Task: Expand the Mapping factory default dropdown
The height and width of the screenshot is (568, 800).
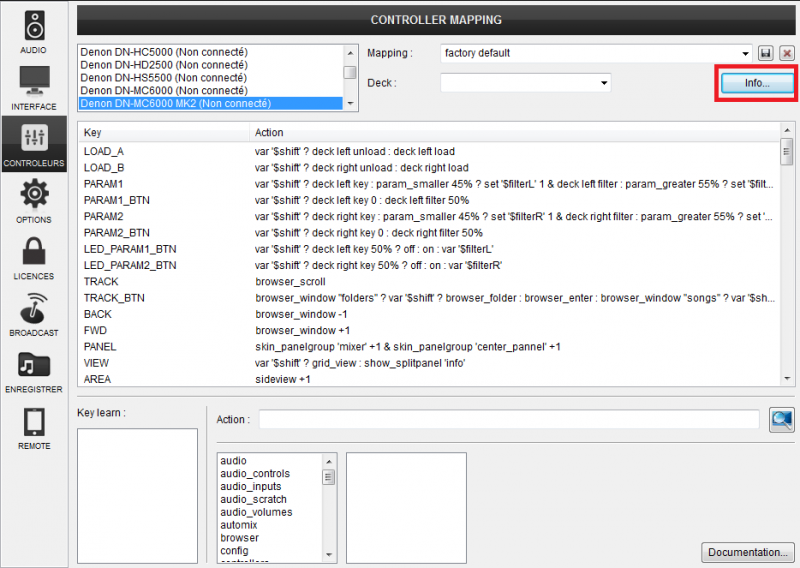Action: pos(745,53)
